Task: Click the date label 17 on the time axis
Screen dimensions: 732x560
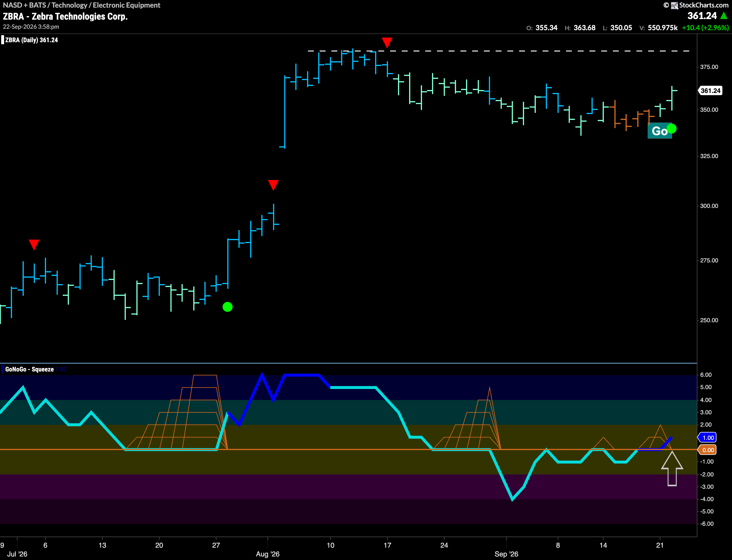Action: 387,545
